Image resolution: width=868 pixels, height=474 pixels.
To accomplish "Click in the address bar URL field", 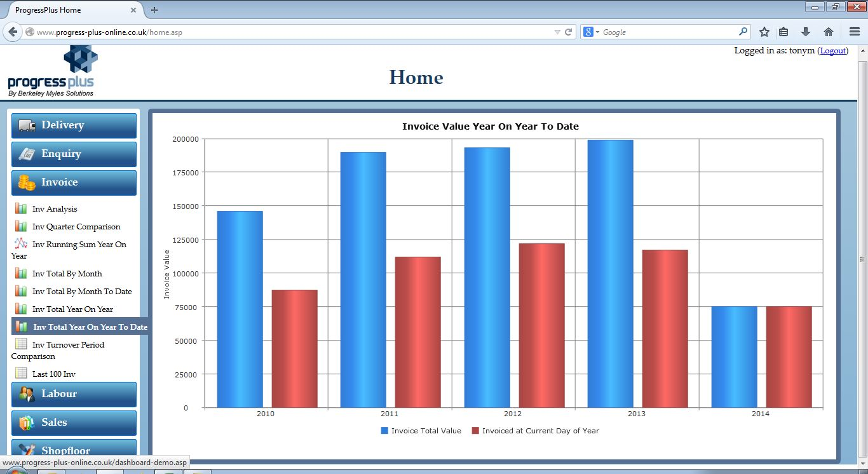I will pyautogui.click(x=292, y=32).
